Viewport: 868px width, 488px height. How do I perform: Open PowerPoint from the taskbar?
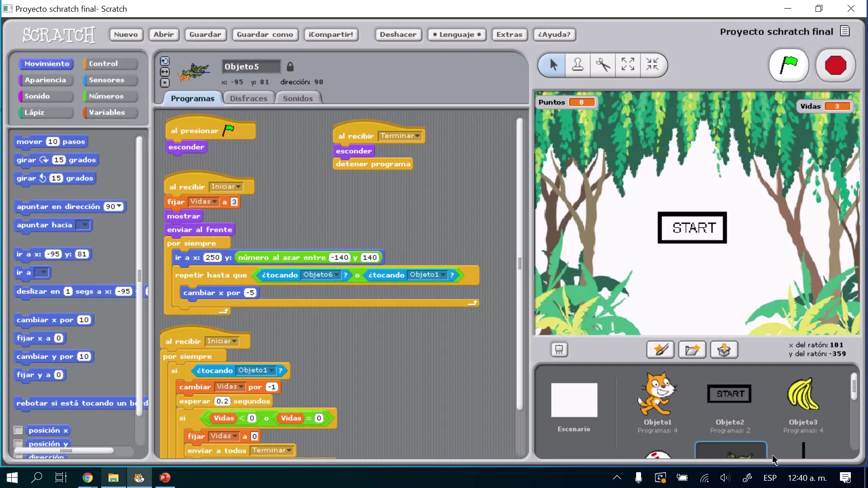coord(165,478)
